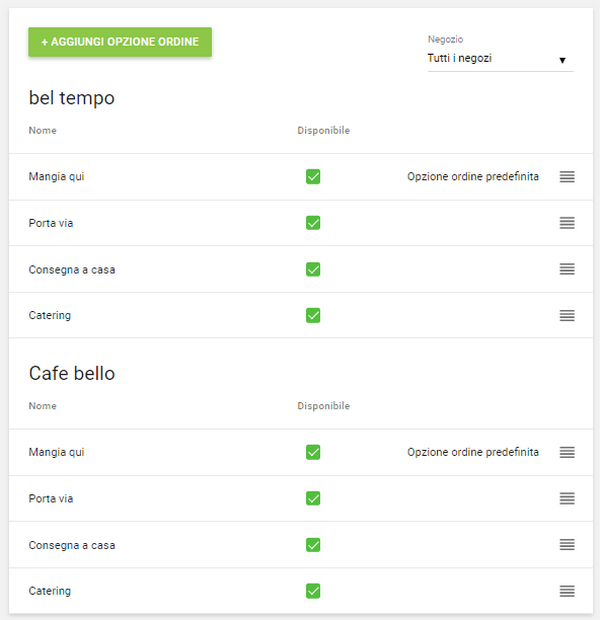The width and height of the screenshot is (600, 620).
Task: Select Catering row under Cafe bello
Action: coord(50,591)
